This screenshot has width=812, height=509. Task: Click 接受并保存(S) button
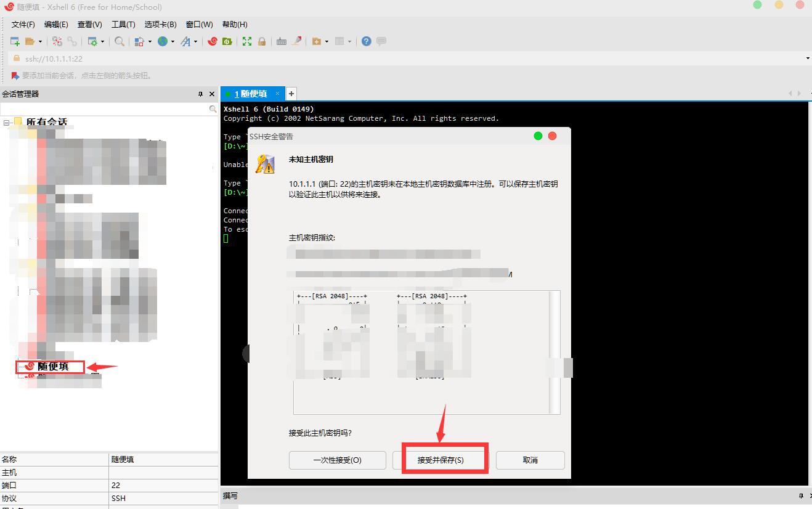[x=441, y=460]
